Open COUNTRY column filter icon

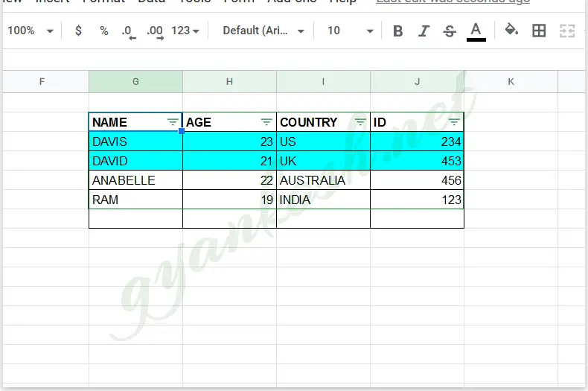point(360,122)
